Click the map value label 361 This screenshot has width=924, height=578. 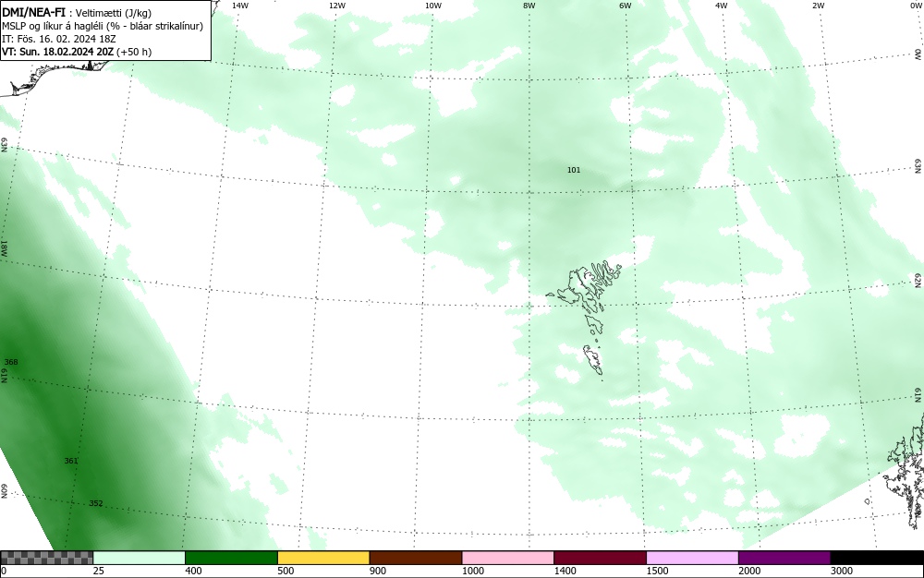(71, 461)
